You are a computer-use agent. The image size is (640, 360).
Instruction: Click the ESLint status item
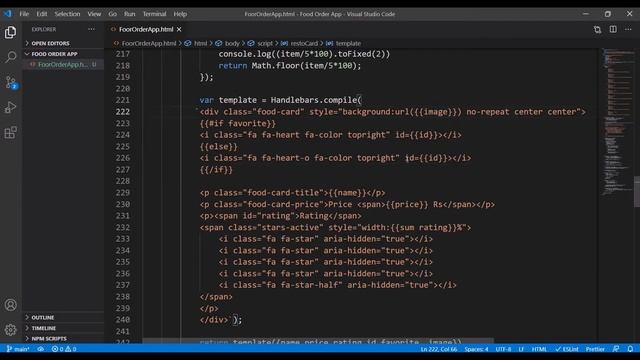567,349
